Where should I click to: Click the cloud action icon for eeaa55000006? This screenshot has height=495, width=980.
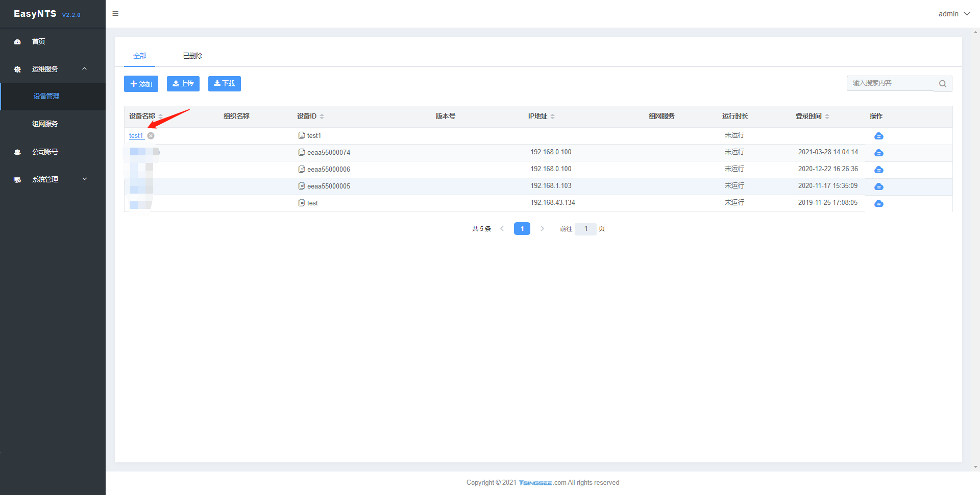pyautogui.click(x=878, y=170)
